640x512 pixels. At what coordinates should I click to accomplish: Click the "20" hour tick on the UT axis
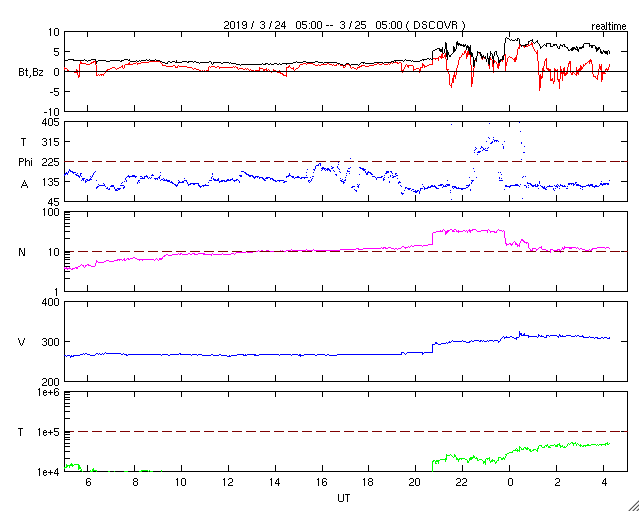coord(416,482)
